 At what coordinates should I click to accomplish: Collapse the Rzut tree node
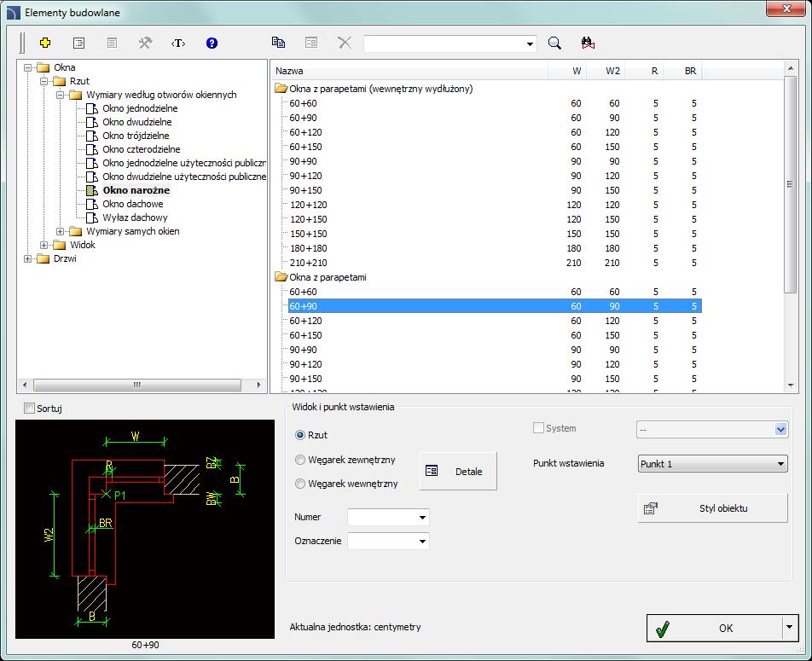tap(43, 81)
